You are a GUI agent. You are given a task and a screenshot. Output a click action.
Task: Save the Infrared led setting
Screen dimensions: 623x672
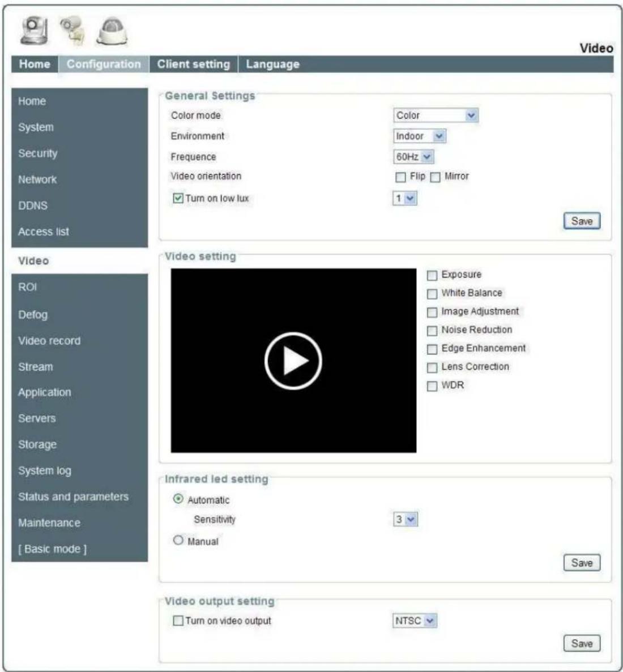[582, 562]
